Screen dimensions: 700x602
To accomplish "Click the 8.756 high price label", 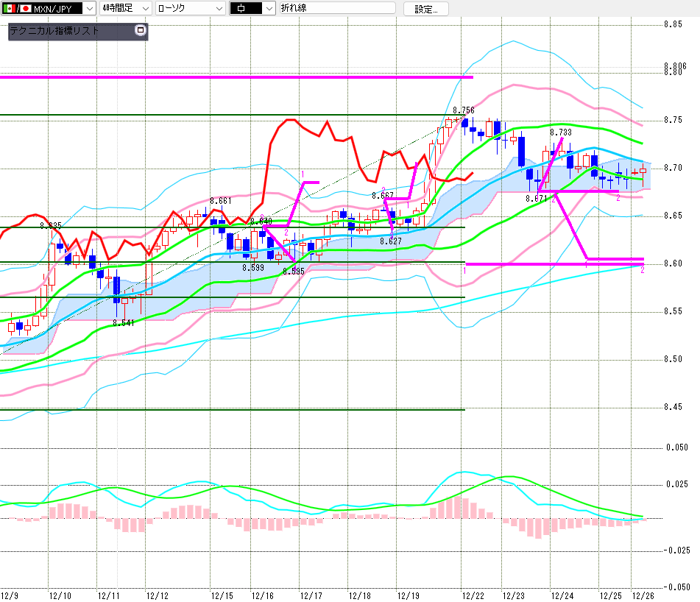I will pos(463,110).
